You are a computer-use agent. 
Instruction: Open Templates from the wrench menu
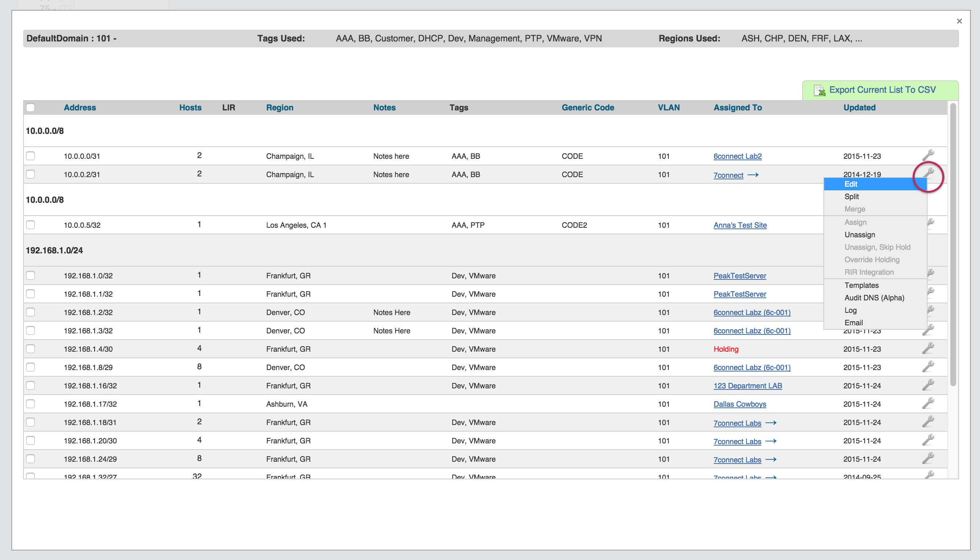pyautogui.click(x=862, y=285)
